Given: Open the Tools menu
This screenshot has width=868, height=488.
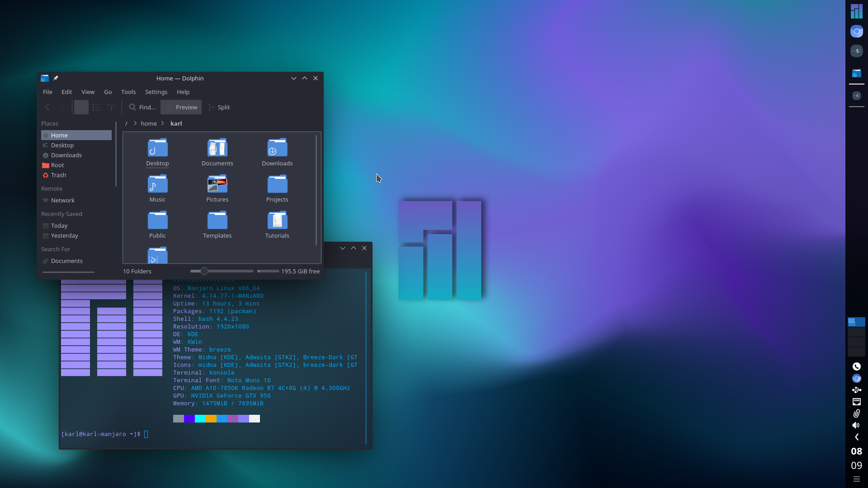Looking at the screenshot, I should pos(128,92).
